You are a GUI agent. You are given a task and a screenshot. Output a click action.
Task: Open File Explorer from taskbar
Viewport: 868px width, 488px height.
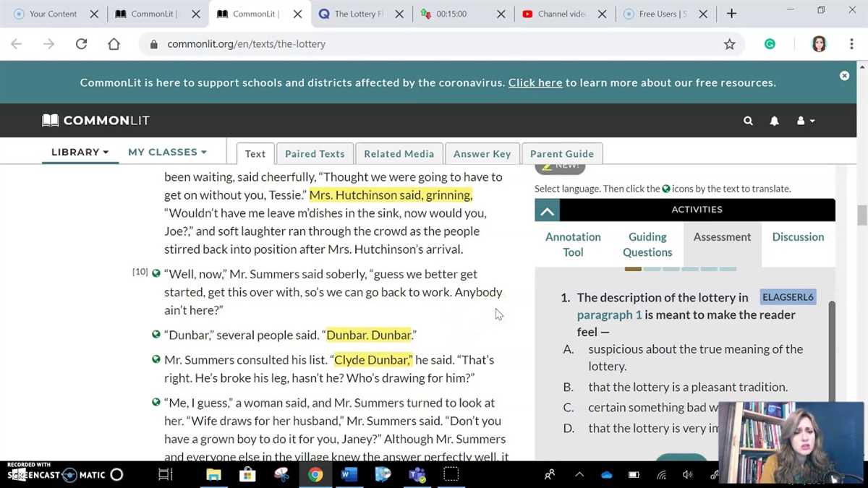click(x=213, y=475)
